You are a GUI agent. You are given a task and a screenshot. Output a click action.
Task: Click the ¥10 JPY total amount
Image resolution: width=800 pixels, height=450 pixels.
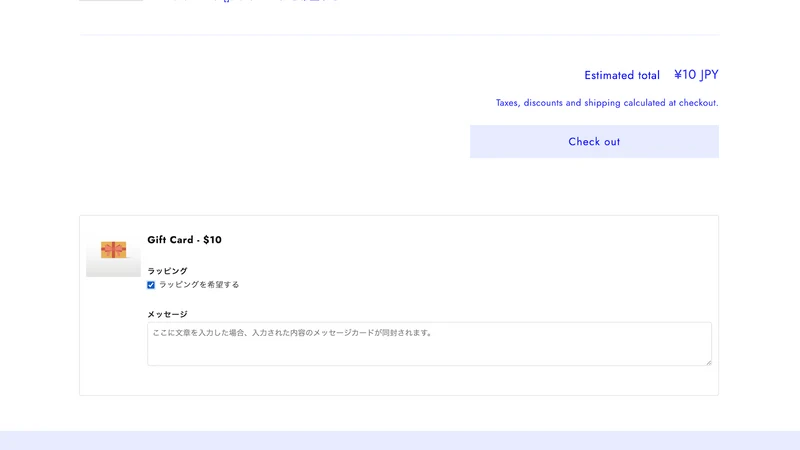tap(696, 75)
